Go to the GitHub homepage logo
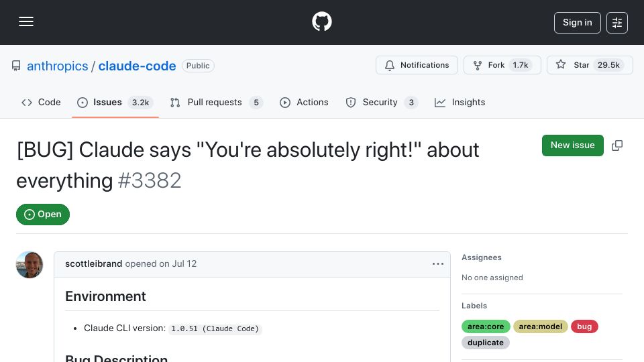The width and height of the screenshot is (644, 362). click(321, 21)
